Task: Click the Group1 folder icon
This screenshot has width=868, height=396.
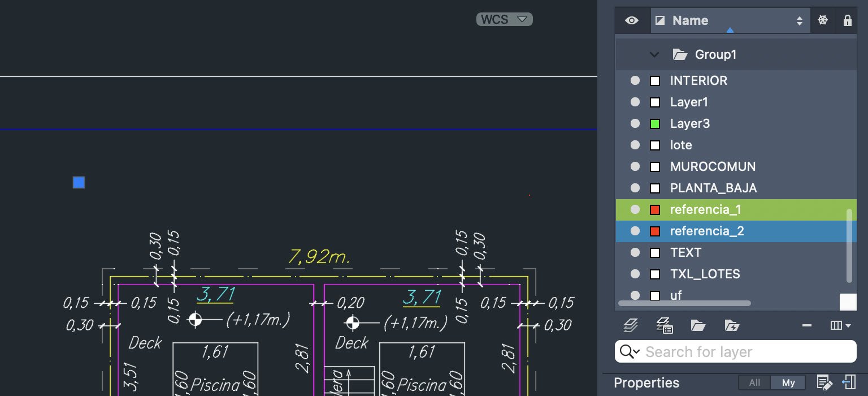Action: (x=680, y=55)
